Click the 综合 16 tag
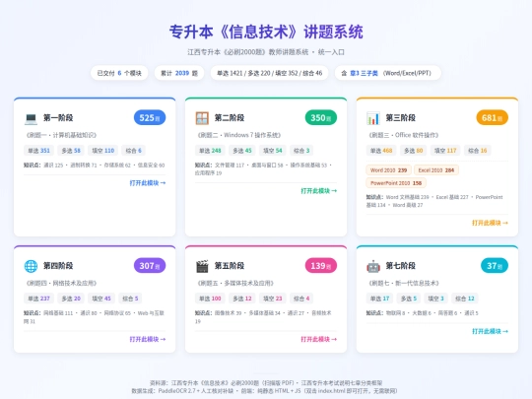 [x=478, y=151]
